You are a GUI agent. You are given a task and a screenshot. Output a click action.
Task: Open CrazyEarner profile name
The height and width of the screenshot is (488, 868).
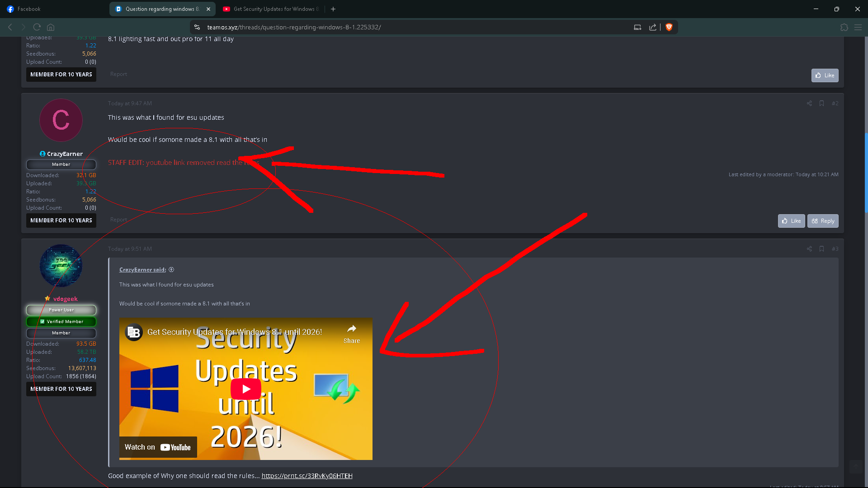coord(65,154)
